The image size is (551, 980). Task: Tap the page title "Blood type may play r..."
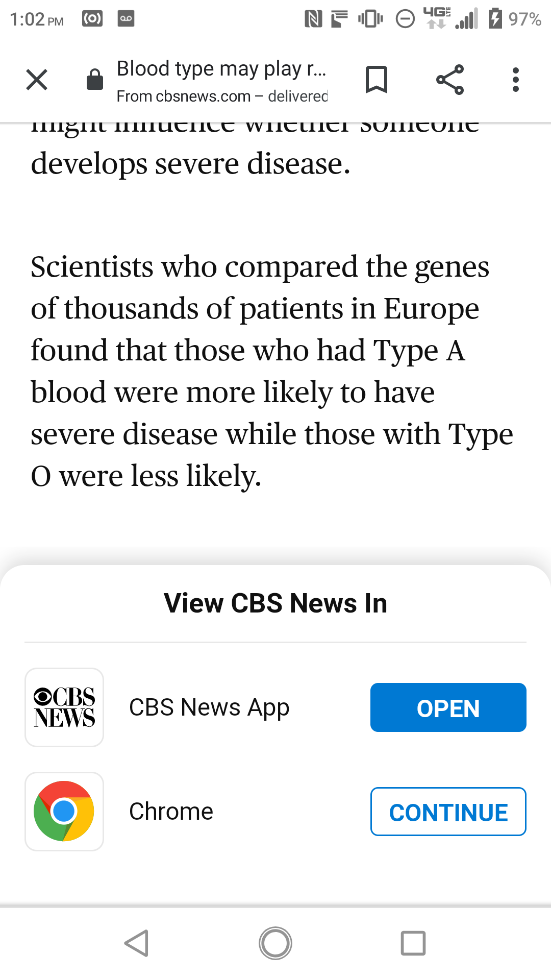[x=221, y=68]
